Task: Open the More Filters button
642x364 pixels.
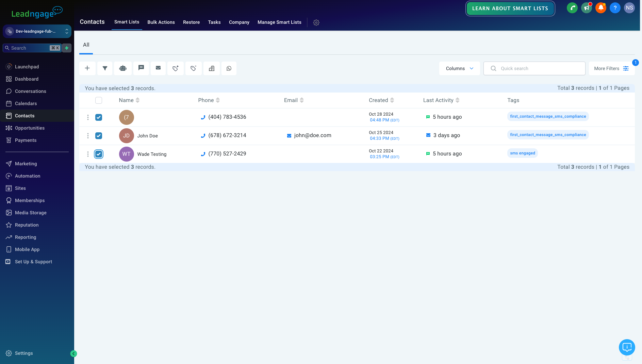Action: pyautogui.click(x=612, y=68)
